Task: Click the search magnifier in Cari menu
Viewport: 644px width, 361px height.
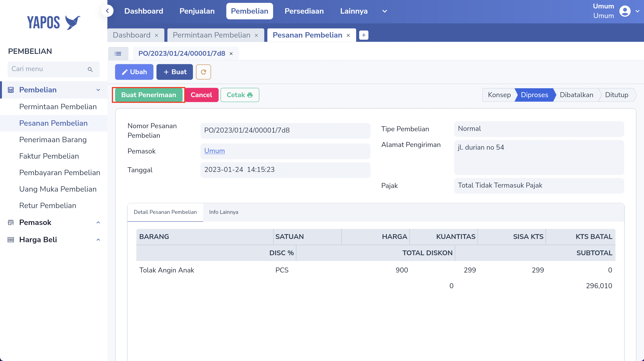Action: [90, 69]
